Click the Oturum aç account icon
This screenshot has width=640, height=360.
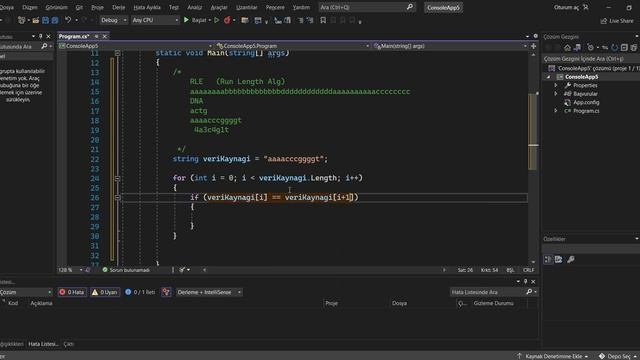tap(586, 7)
